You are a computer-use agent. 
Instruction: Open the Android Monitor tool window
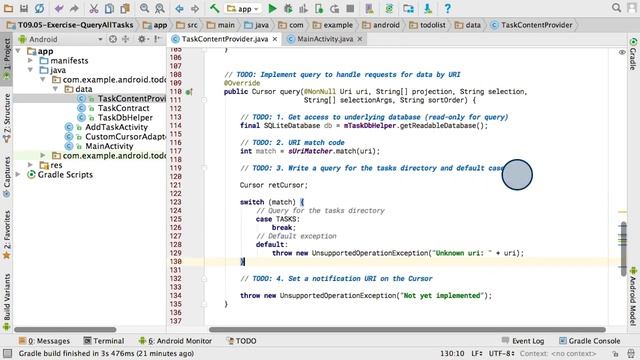pyautogui.click(x=175, y=341)
